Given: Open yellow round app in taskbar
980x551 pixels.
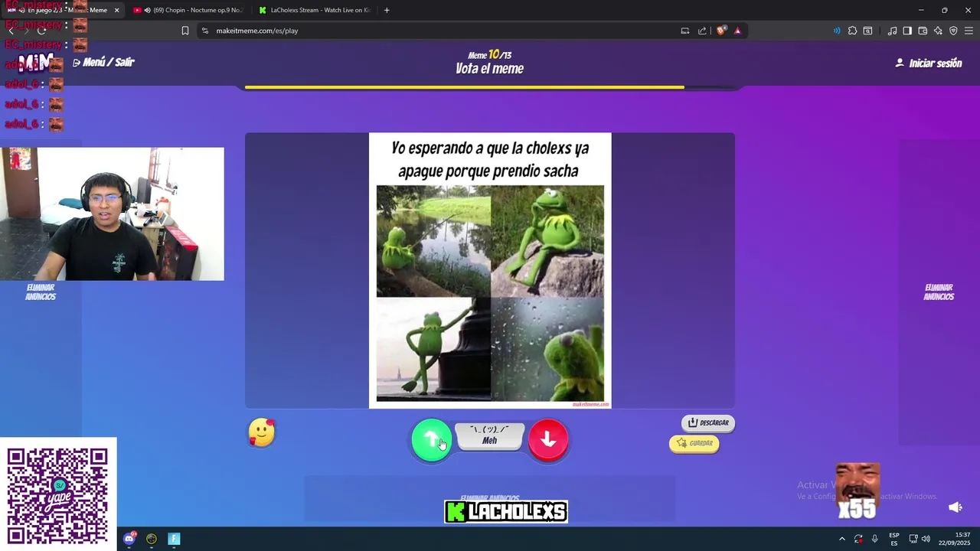Looking at the screenshot, I should pos(152,539).
